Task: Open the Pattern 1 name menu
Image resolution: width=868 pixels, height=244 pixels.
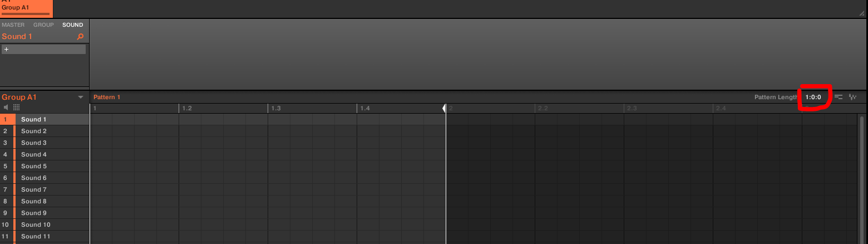Action: click(x=107, y=97)
